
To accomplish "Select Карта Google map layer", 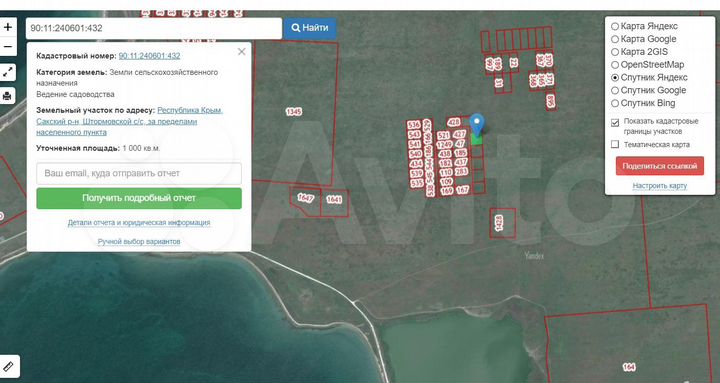I will point(644,39).
